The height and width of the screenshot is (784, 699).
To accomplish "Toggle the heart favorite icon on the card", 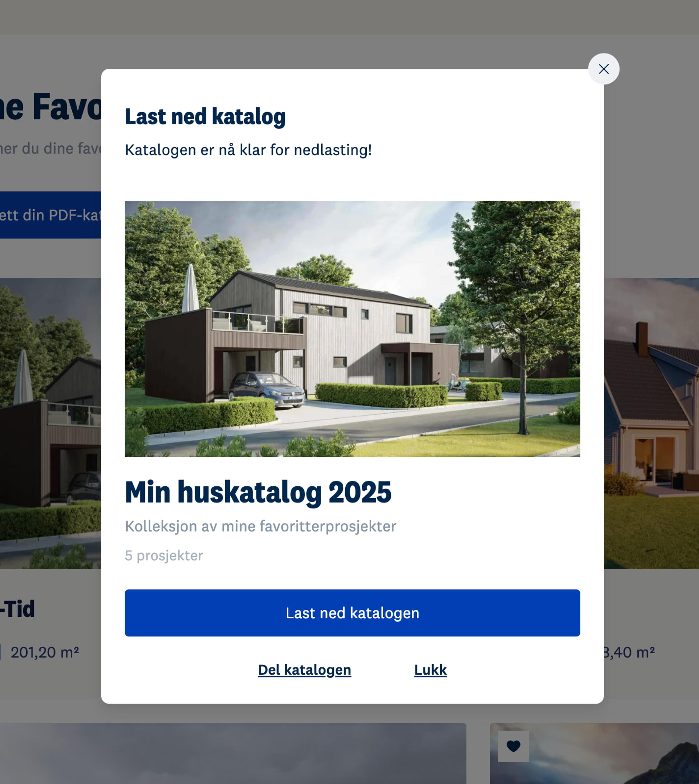I will coord(513,746).
